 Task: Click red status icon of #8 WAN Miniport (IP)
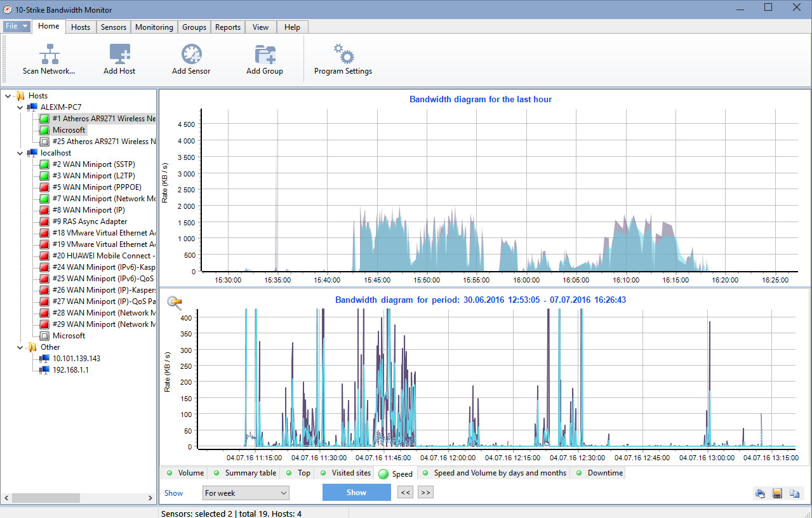[44, 210]
